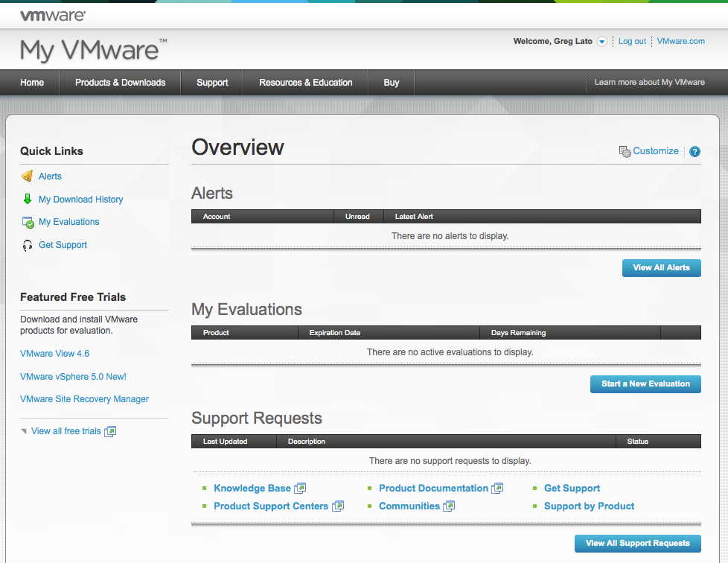Click external link icon next to Knowledge Base

(300, 489)
